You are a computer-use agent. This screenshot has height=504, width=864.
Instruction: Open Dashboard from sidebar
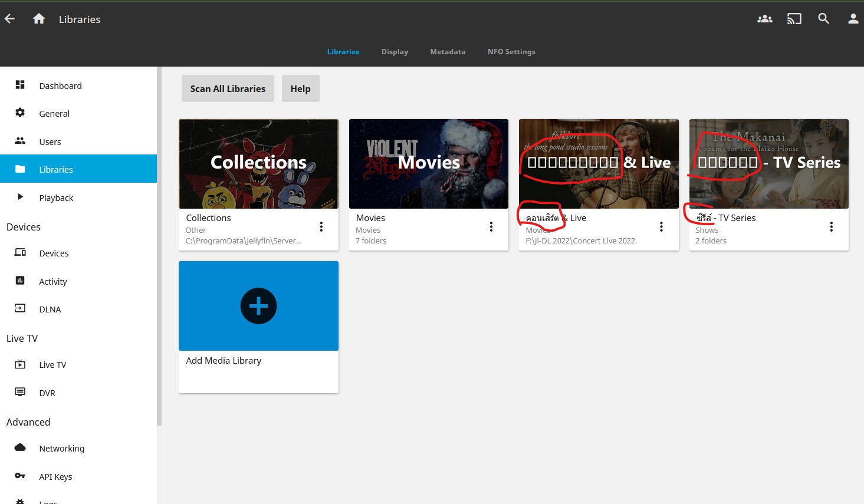click(x=60, y=85)
